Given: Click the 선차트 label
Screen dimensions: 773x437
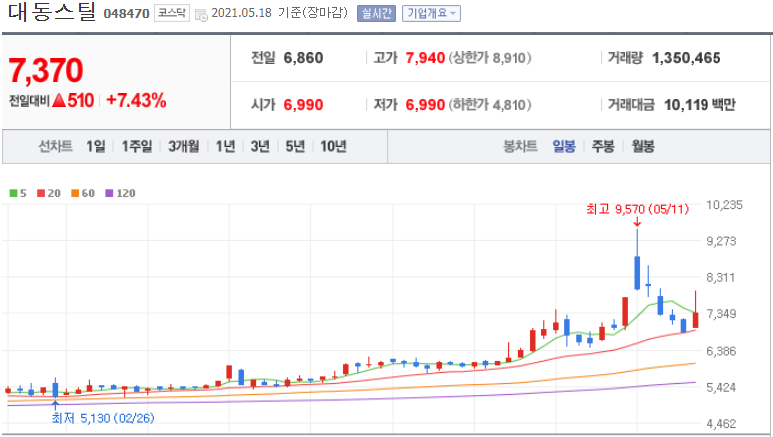Looking at the screenshot, I should 56,146.
